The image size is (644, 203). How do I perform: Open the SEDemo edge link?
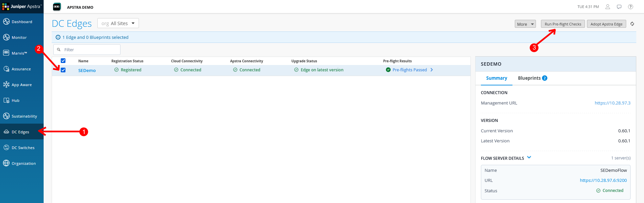[x=87, y=70]
